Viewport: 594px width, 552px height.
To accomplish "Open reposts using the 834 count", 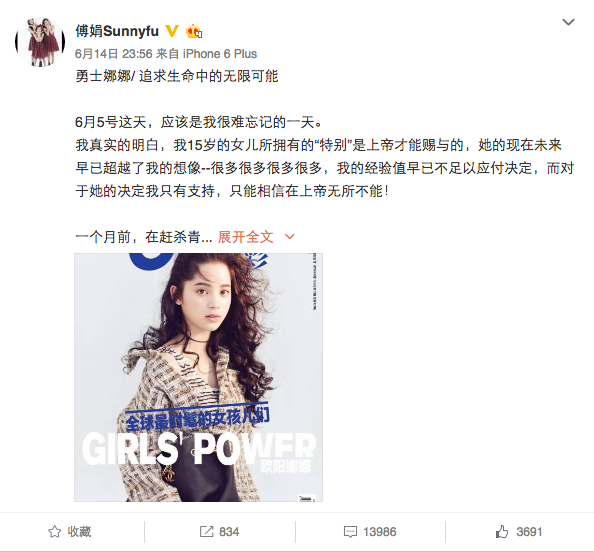I will (229, 532).
